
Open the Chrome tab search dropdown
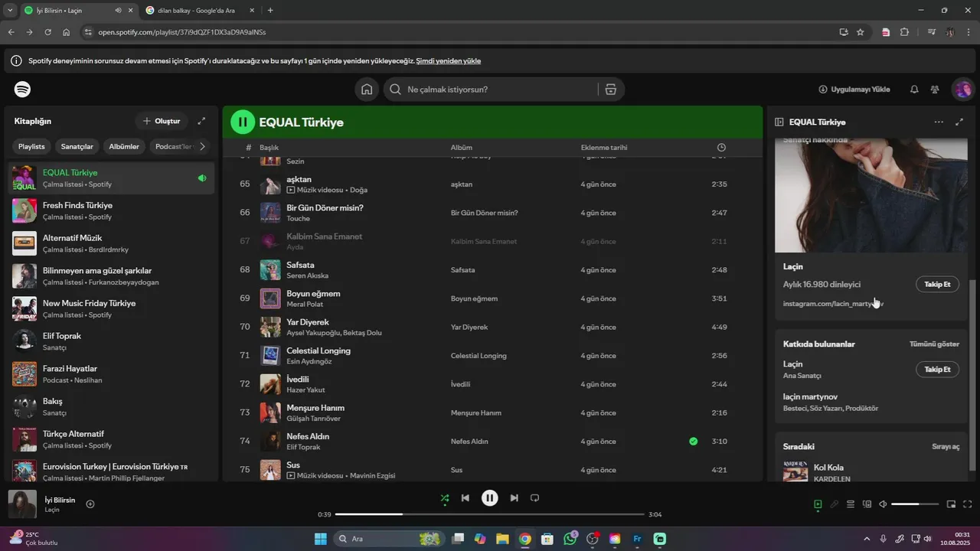[9, 10]
